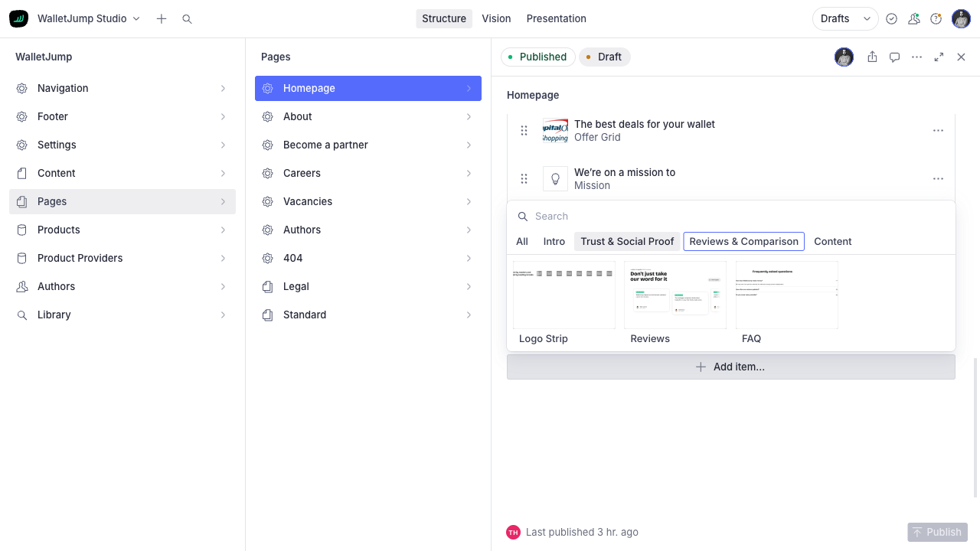This screenshot has width=980, height=551.
Task: Expand the Authors page chevron in Pages list
Action: coord(469,230)
